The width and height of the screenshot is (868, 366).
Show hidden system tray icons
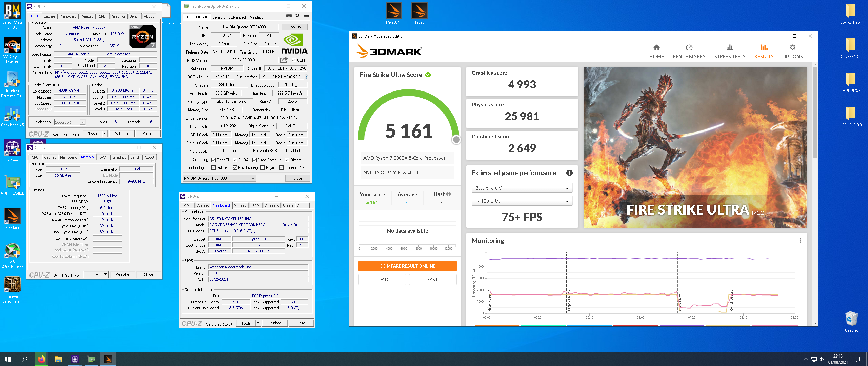[x=806, y=359]
